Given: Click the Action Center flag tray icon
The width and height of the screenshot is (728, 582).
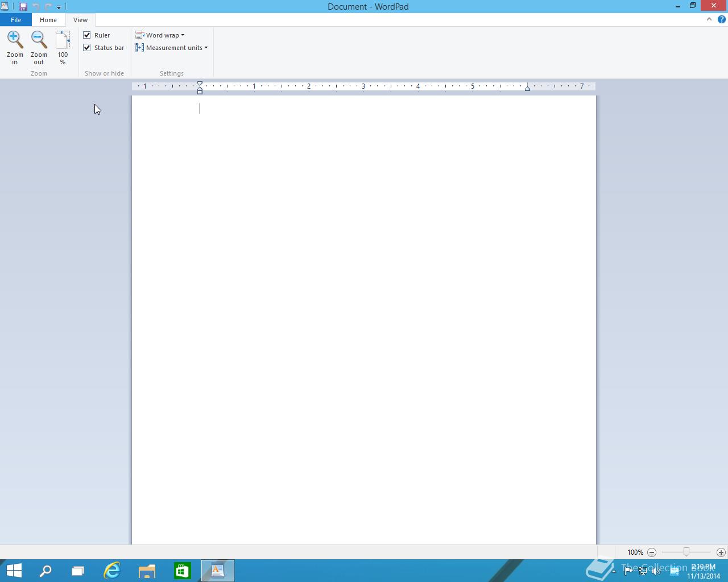Looking at the screenshot, I should pos(628,571).
